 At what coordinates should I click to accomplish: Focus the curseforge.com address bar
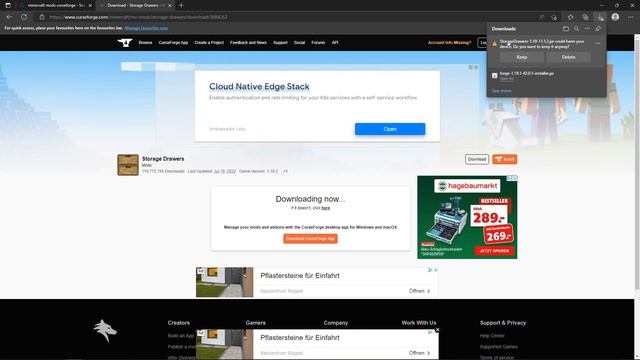[x=286, y=17]
